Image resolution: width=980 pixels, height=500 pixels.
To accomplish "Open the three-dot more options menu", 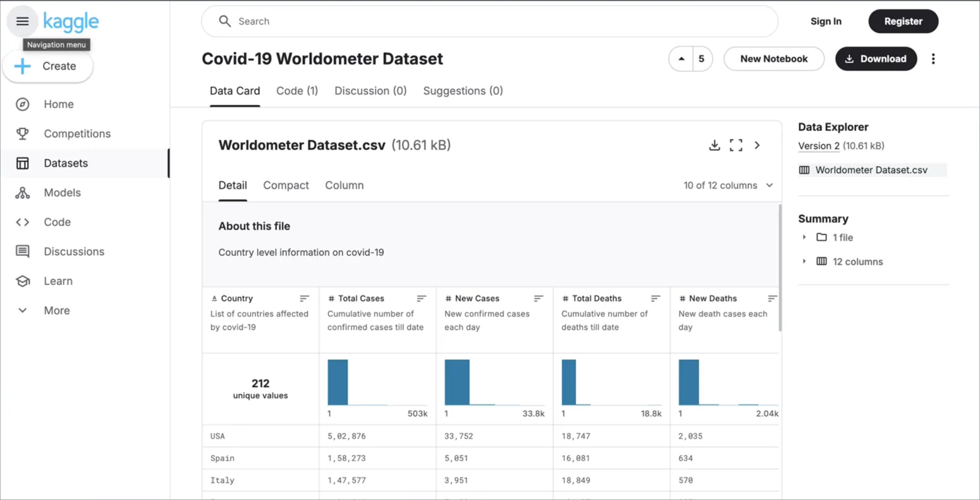I will [x=933, y=59].
